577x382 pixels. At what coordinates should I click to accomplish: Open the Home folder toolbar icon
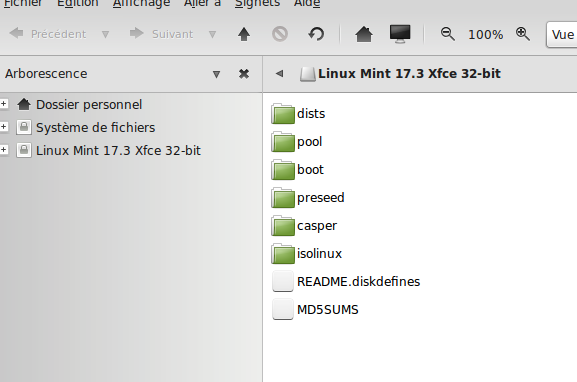tap(364, 34)
